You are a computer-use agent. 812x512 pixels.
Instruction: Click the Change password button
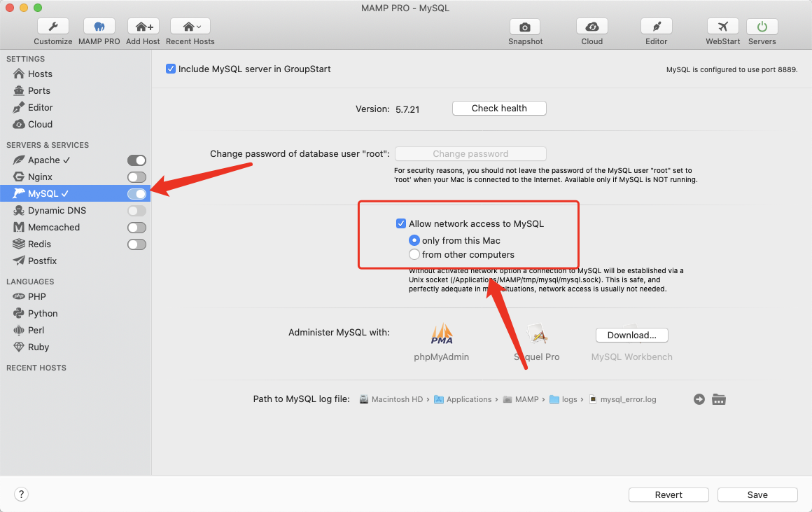pyautogui.click(x=470, y=154)
